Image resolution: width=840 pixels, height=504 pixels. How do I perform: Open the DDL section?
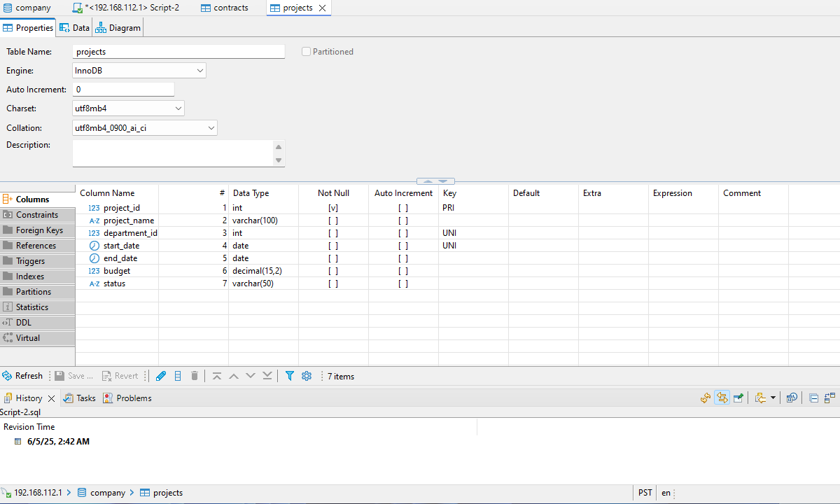point(37,323)
